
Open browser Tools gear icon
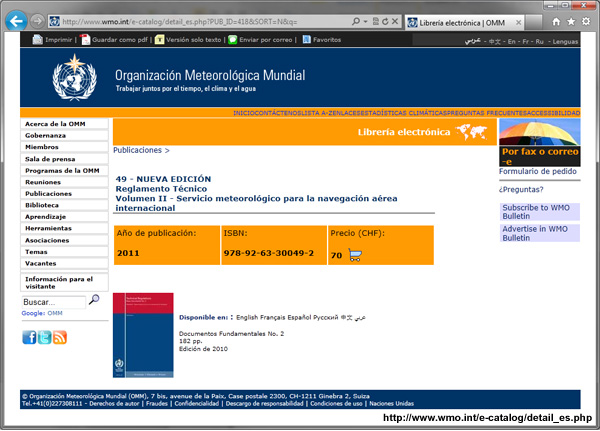click(x=586, y=21)
